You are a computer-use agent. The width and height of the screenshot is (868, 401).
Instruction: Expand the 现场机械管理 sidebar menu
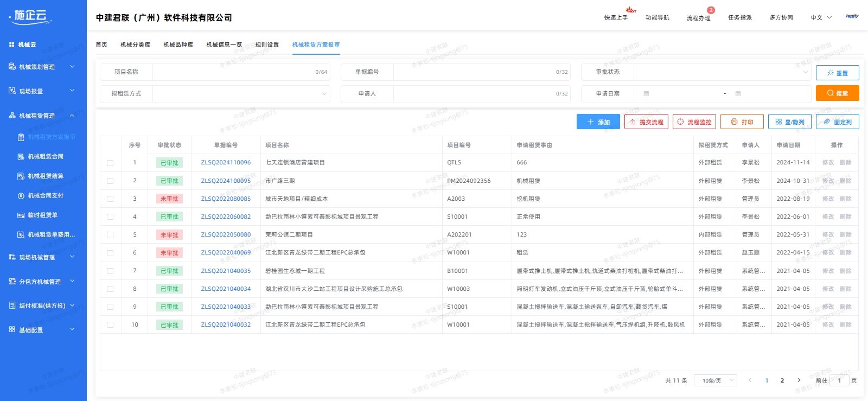pyautogui.click(x=42, y=257)
